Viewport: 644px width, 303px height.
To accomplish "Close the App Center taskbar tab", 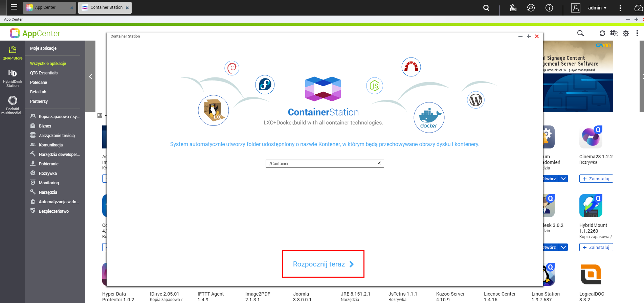I will (72, 8).
